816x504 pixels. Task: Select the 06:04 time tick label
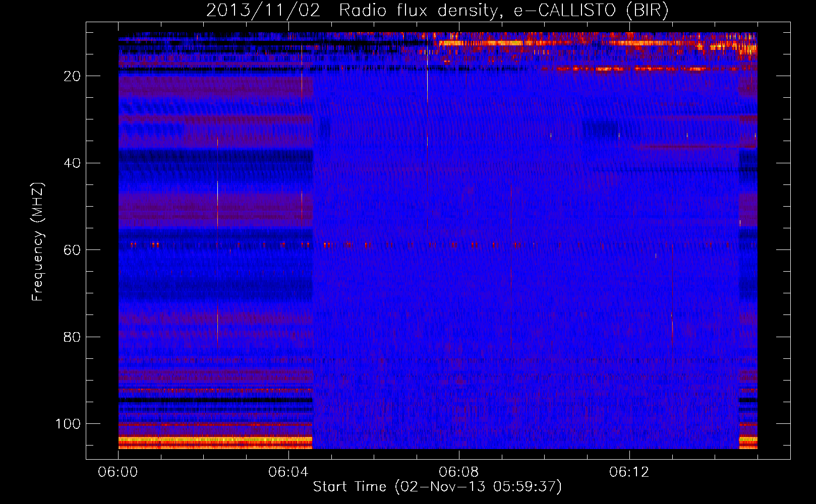288,472
